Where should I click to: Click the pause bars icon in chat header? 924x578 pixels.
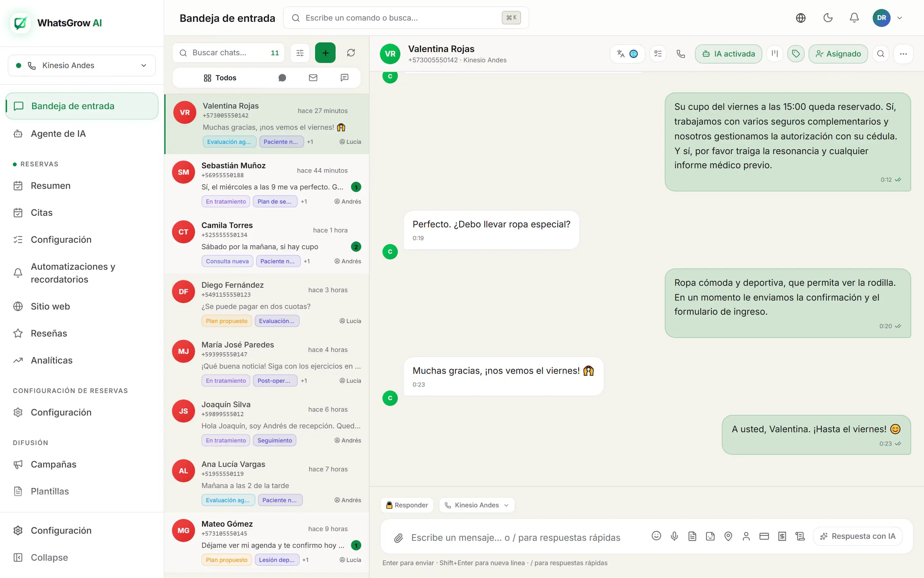775,54
